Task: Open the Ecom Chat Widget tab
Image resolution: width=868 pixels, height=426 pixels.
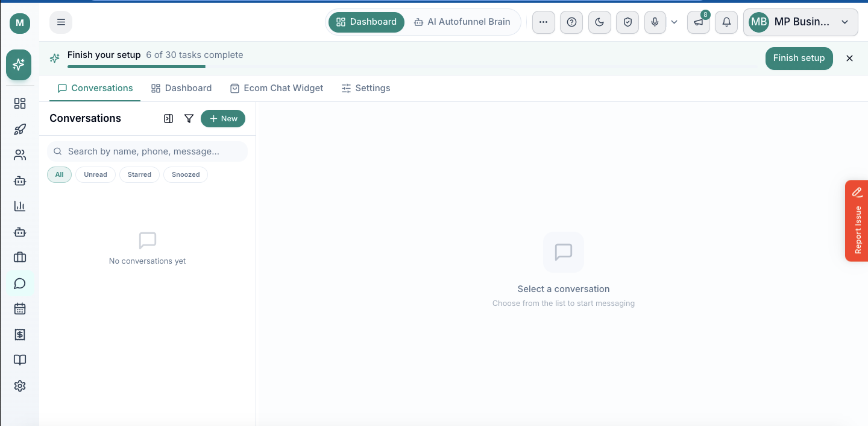Action: pos(277,88)
